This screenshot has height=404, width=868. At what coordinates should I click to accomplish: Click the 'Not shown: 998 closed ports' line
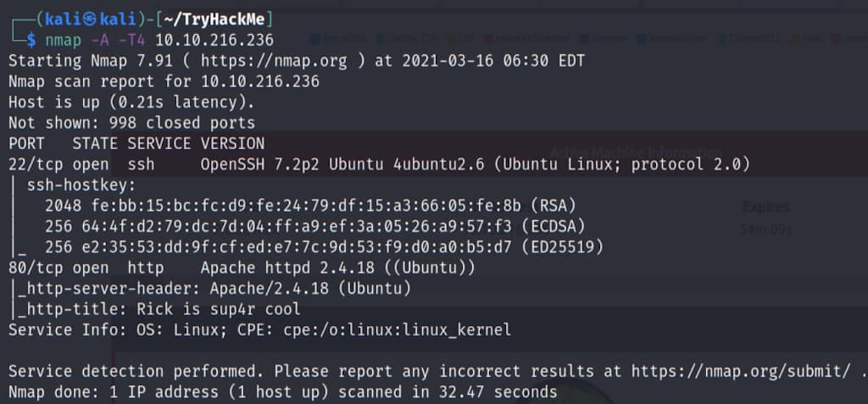click(131, 123)
